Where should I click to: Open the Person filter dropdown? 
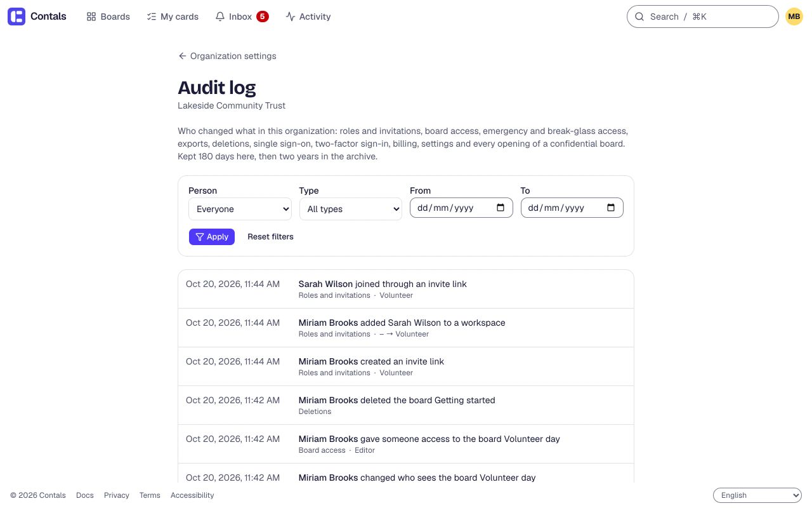click(240, 209)
